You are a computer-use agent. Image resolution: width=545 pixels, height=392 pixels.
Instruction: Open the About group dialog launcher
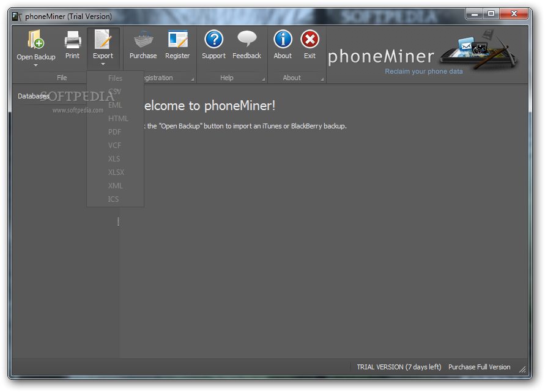322,80
